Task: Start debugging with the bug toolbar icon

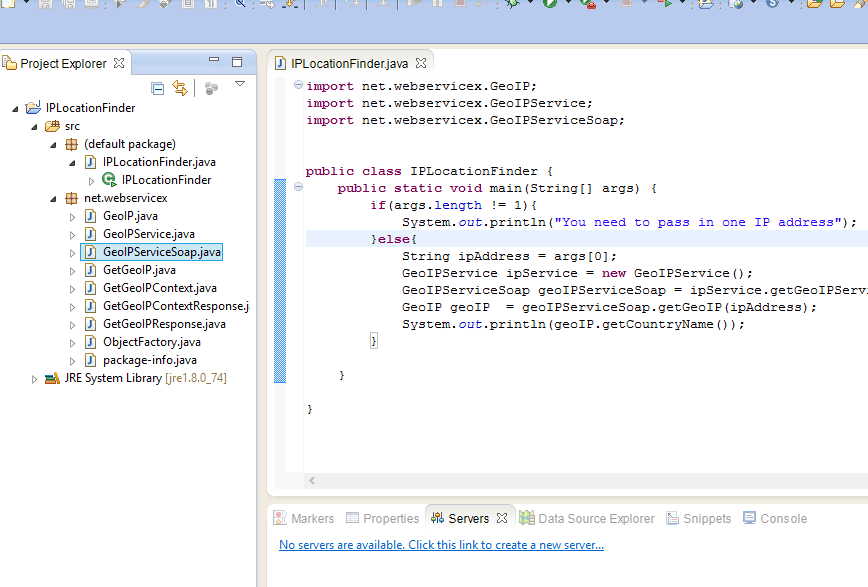Action: click(x=512, y=6)
